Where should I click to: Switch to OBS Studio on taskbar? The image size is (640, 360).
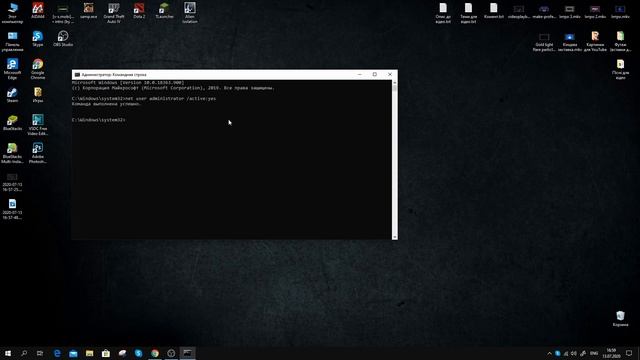(x=171, y=353)
